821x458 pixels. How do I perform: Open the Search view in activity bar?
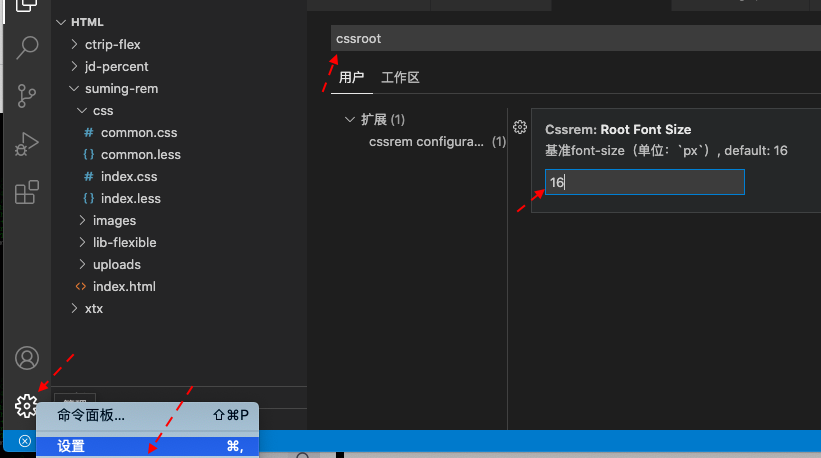pos(27,47)
